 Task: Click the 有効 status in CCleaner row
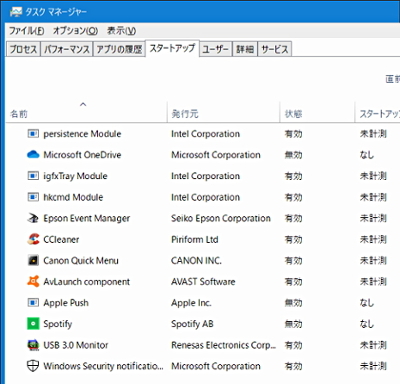293,239
